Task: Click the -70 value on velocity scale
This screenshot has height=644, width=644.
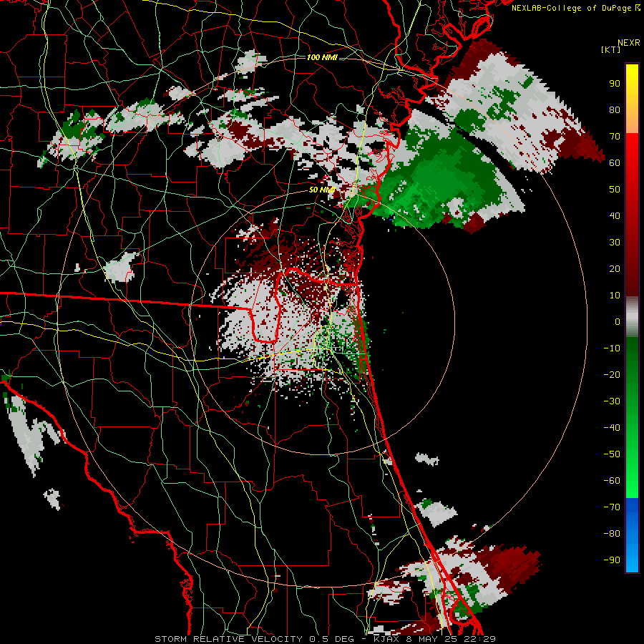Action: pos(612,507)
